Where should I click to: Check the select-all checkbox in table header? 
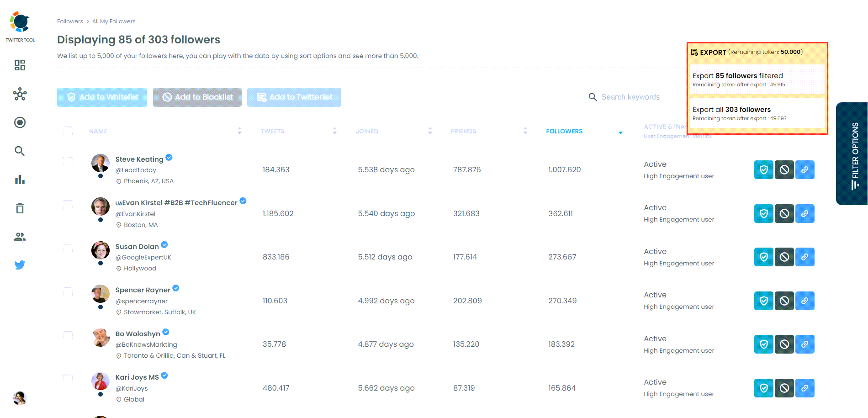(68, 131)
